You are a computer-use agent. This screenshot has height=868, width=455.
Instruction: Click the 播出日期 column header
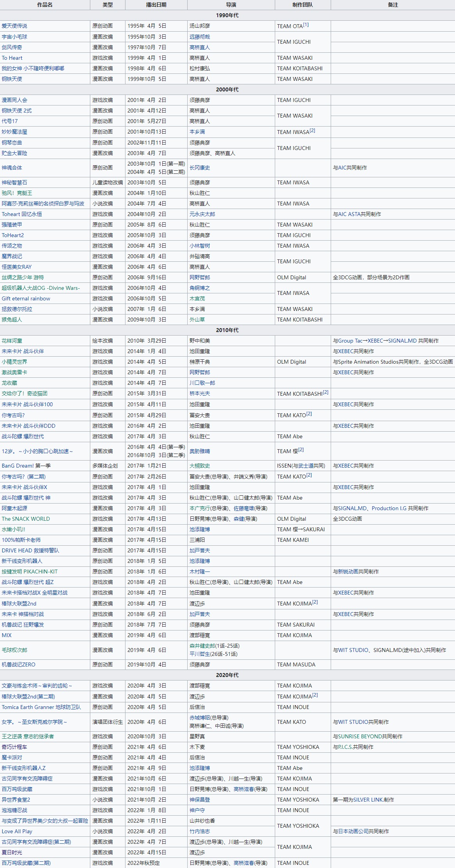156,5
